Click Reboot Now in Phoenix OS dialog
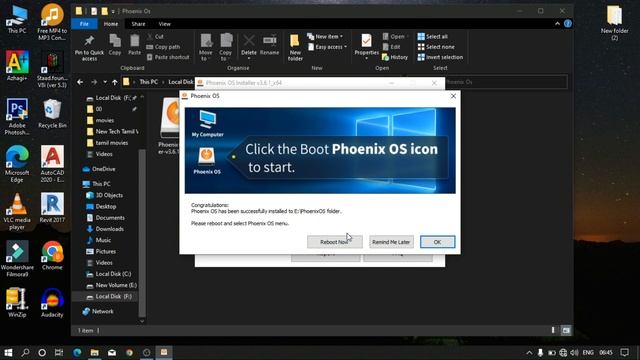 point(334,242)
